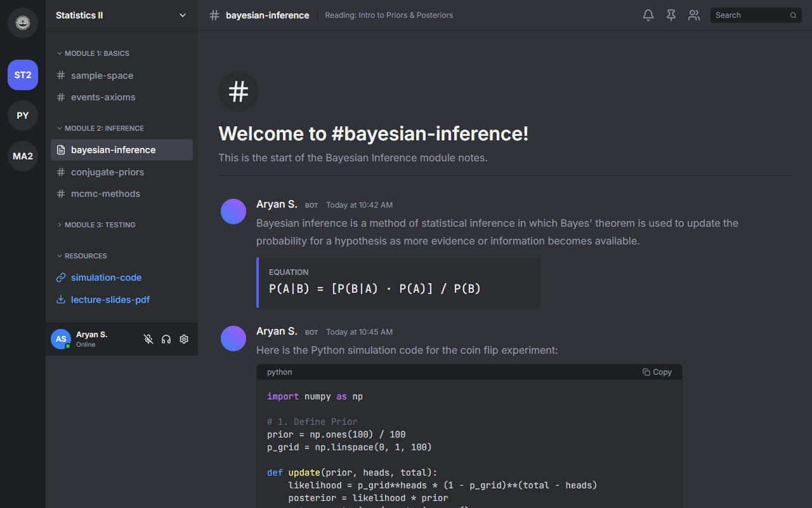Open user settings gear icon
The height and width of the screenshot is (508, 812).
click(184, 339)
